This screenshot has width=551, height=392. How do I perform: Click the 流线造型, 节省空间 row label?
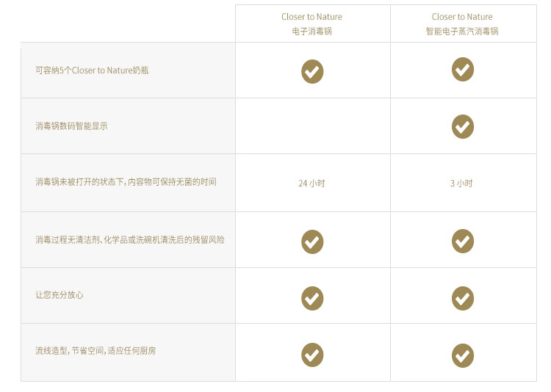pyautogui.click(x=95, y=351)
